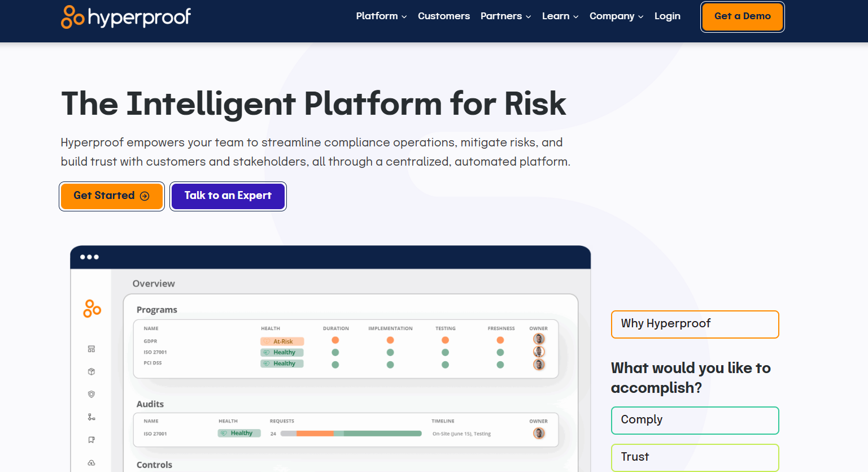
Task: Click the 'Controls' section heading
Action: pos(154,465)
